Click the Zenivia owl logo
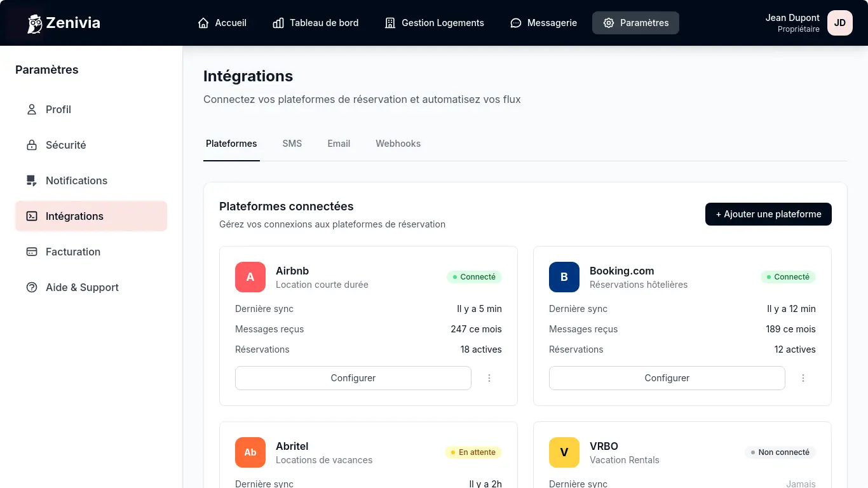 (34, 23)
